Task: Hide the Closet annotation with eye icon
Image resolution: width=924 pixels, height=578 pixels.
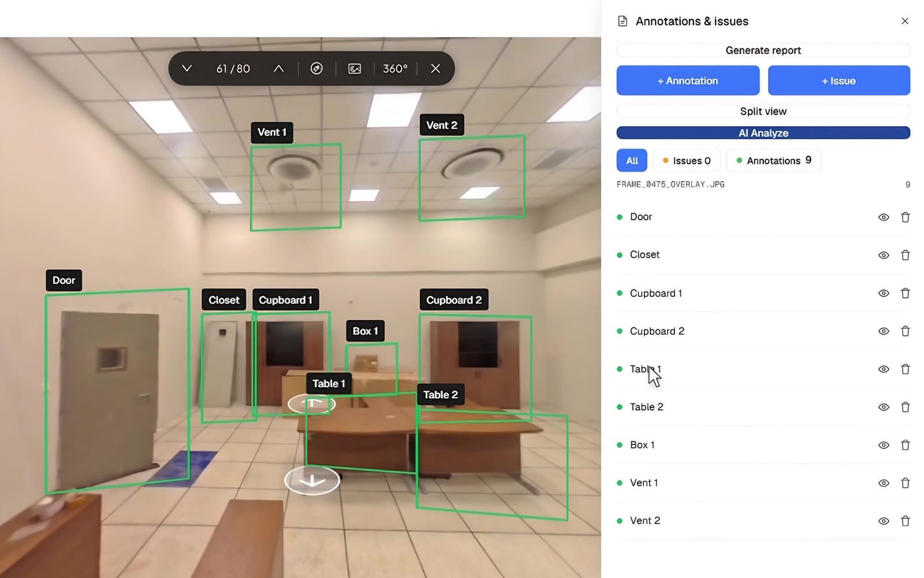Action: click(x=884, y=255)
